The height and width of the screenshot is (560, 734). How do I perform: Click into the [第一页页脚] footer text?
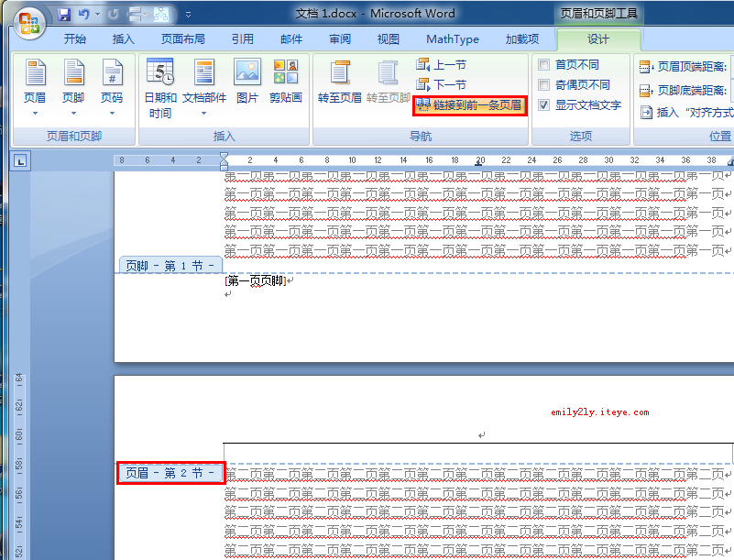click(256, 280)
